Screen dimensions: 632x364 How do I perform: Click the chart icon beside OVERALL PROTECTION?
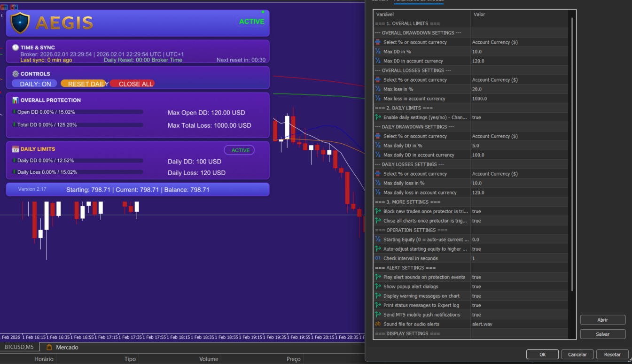point(16,100)
